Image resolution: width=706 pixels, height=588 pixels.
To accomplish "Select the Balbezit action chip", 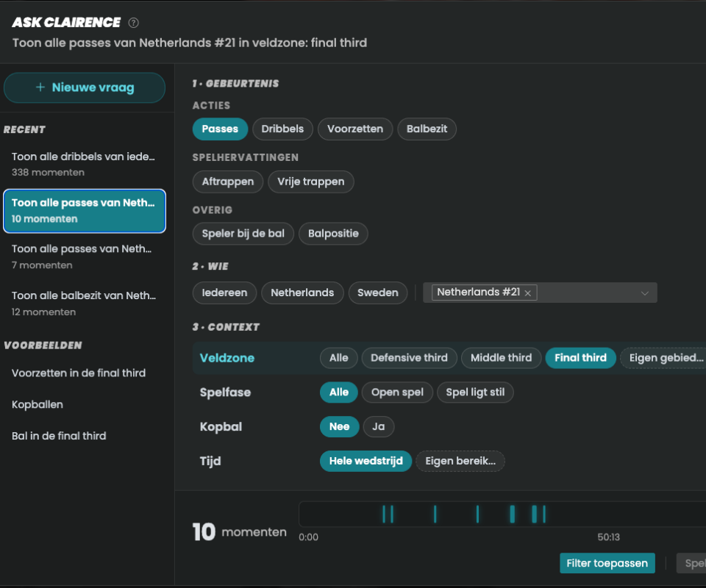I will pos(427,129).
